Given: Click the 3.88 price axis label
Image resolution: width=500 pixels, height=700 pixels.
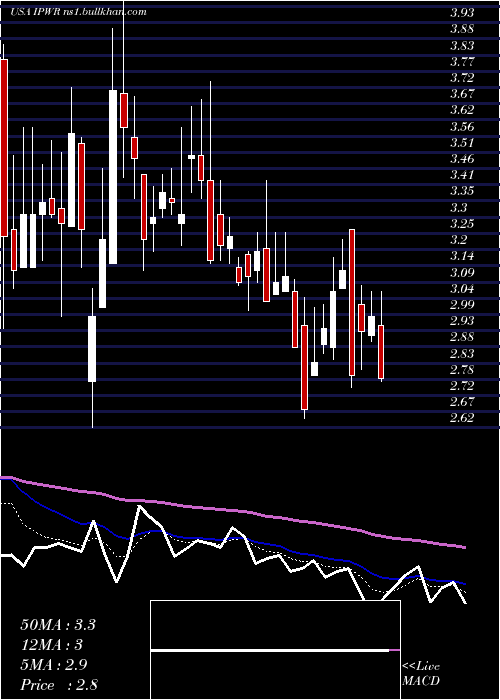Looking at the screenshot, I should pyautogui.click(x=462, y=29).
